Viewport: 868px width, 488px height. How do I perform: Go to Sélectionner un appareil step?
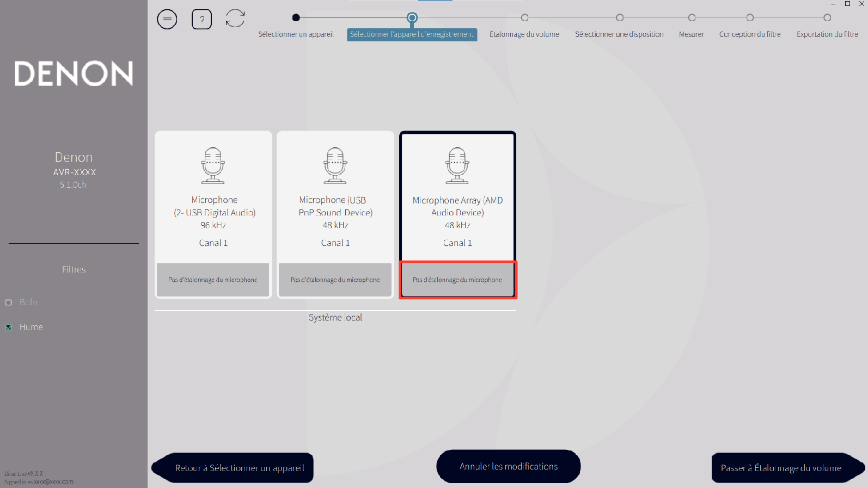[x=296, y=18]
